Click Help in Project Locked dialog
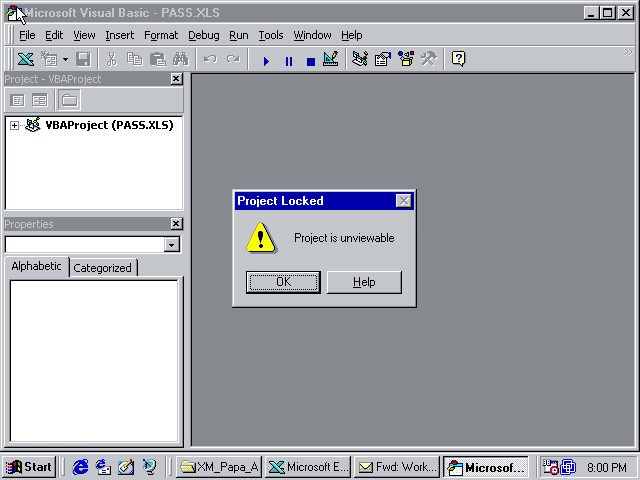This screenshot has height=480, width=640. [364, 282]
